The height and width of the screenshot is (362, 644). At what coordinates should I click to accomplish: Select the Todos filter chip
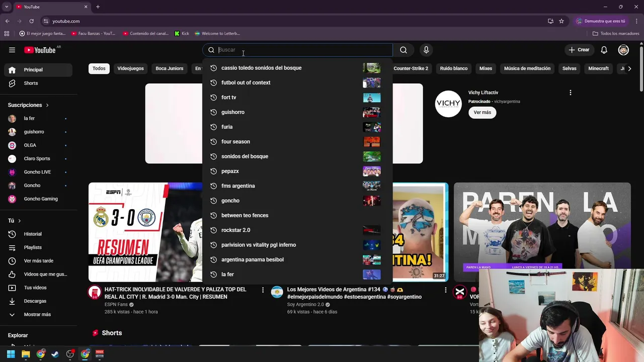[99, 68]
